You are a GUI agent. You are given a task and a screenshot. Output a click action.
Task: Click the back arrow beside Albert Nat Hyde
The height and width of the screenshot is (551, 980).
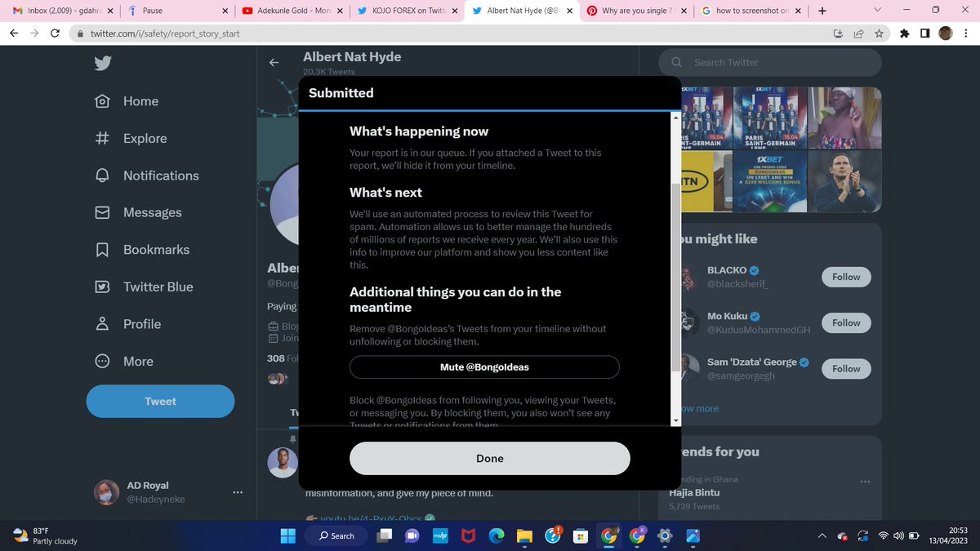[274, 62]
